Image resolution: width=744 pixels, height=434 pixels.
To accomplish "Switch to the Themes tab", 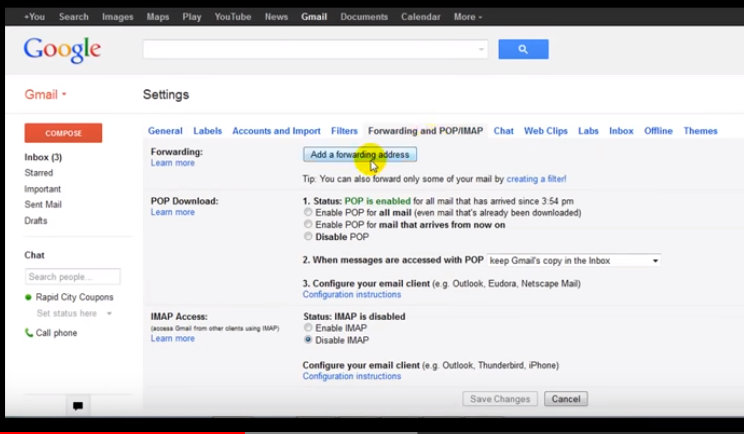I will pos(700,131).
